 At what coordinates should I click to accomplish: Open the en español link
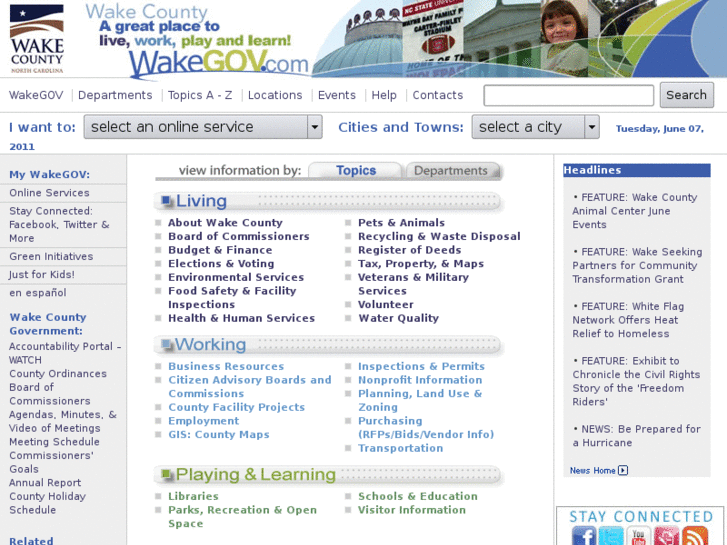38,293
